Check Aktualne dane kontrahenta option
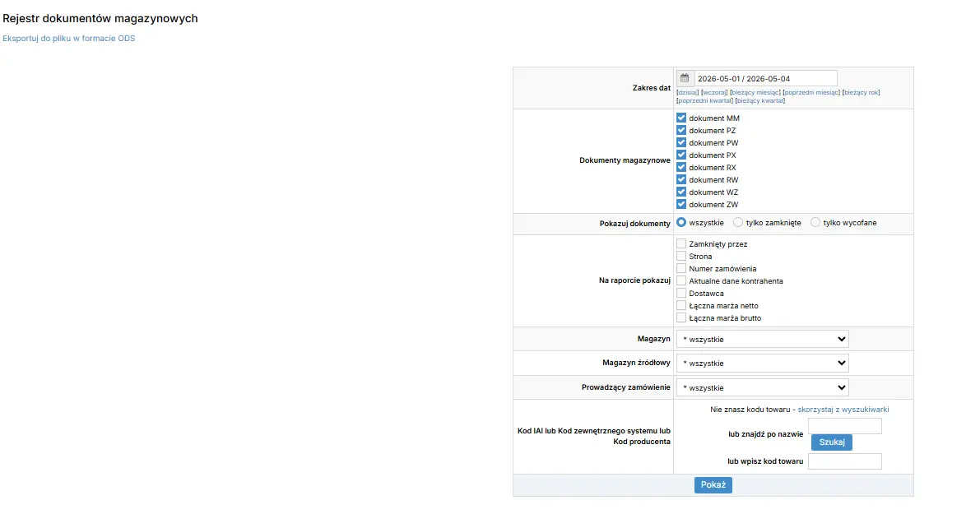This screenshot has width=980, height=514. [x=681, y=281]
